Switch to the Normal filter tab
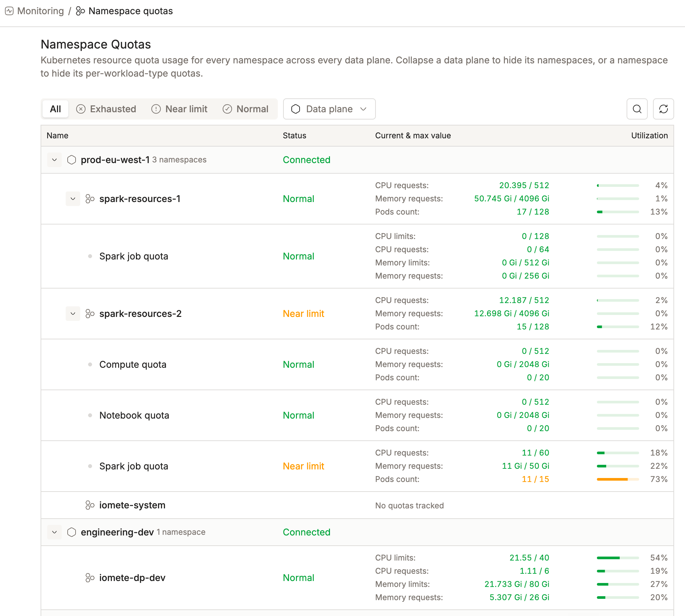This screenshot has width=685, height=616. click(x=245, y=109)
